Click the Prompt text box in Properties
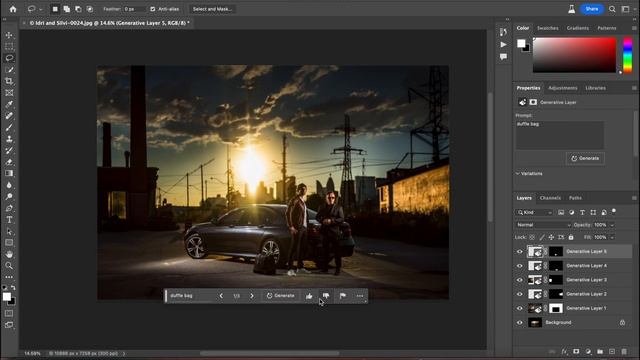 point(560,135)
